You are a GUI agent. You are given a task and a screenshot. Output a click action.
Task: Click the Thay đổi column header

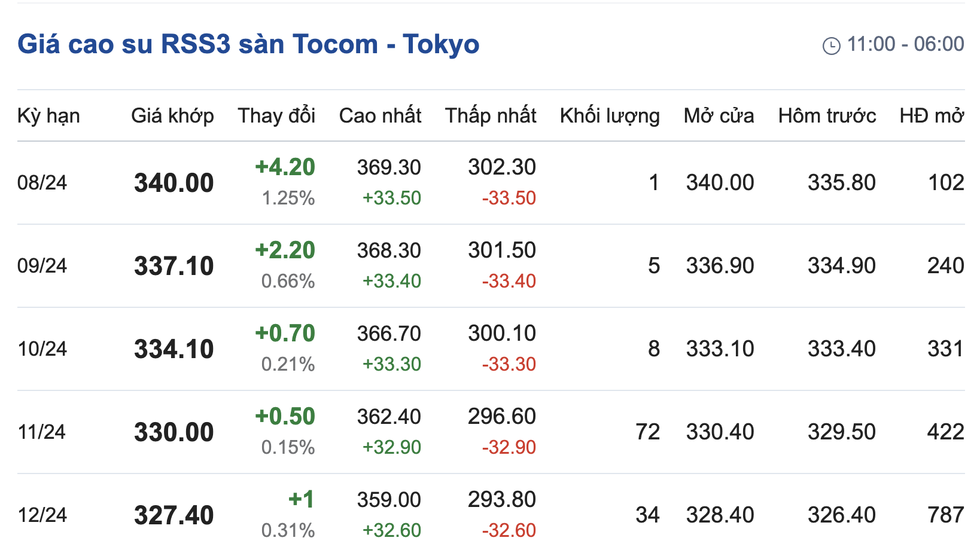coord(276,115)
